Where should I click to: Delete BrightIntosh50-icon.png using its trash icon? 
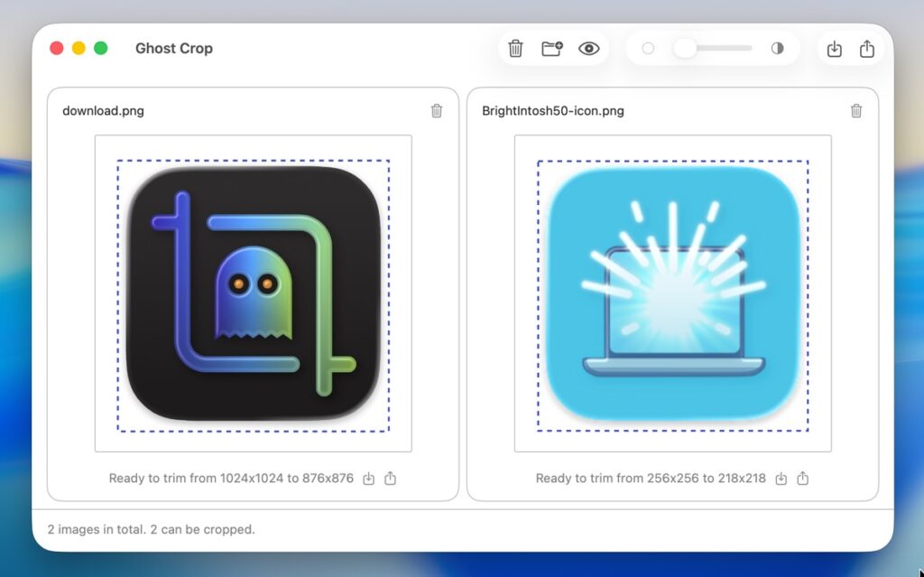(856, 111)
